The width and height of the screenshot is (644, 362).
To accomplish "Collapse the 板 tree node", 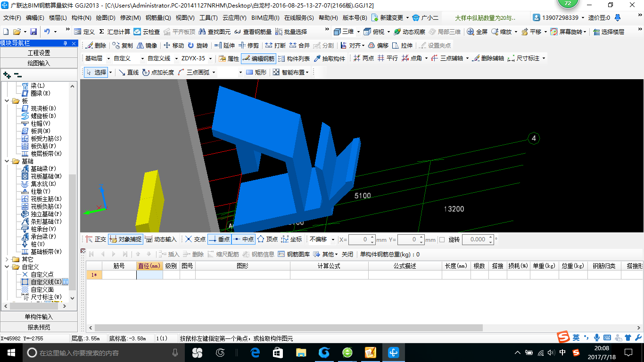I will click(x=7, y=101).
